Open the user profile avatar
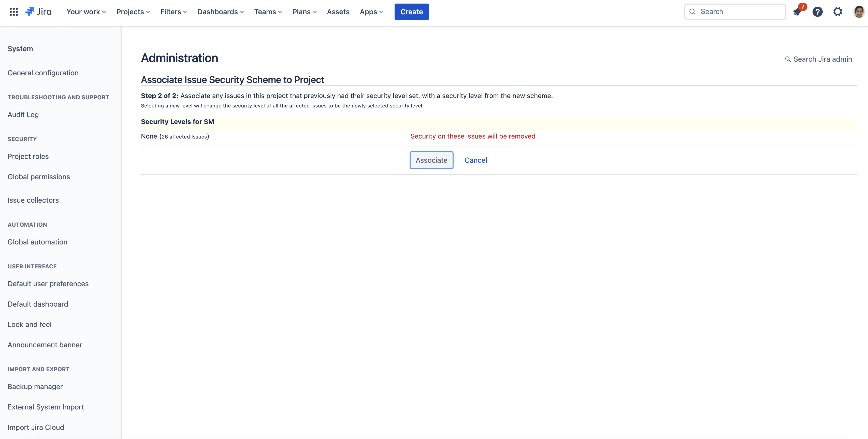 pos(859,12)
